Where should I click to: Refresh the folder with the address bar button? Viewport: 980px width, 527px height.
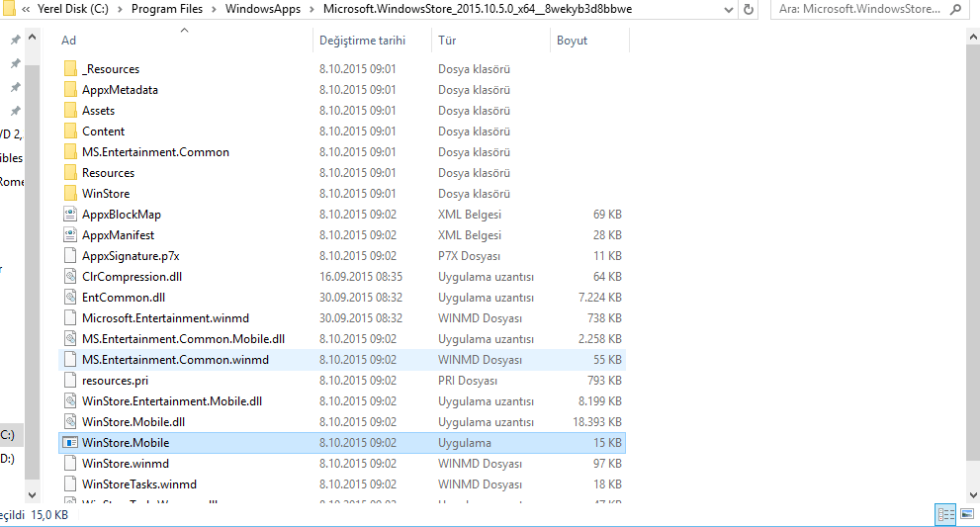click(749, 9)
